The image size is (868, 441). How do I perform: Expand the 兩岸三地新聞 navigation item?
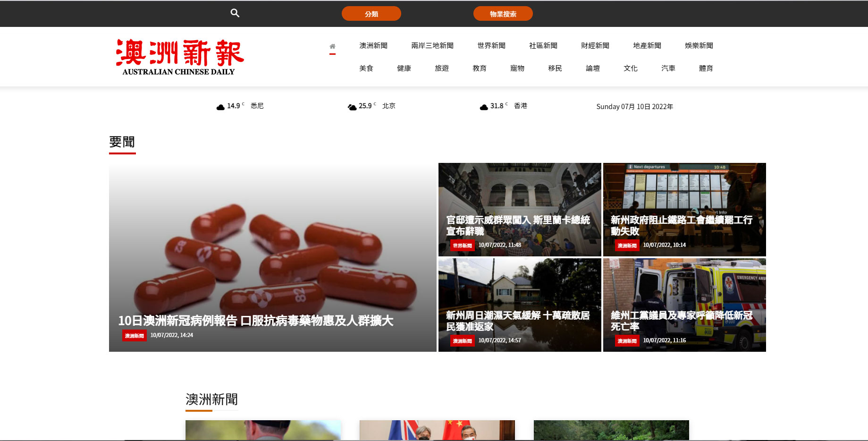(432, 45)
